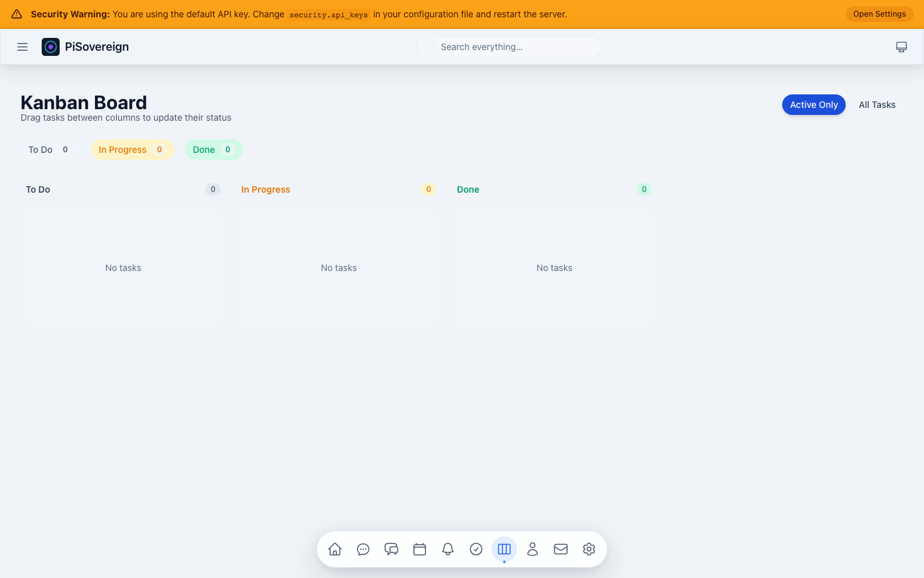Image resolution: width=924 pixels, height=578 pixels.
Task: Click the To Do column count badge
Action: pyautogui.click(x=213, y=189)
